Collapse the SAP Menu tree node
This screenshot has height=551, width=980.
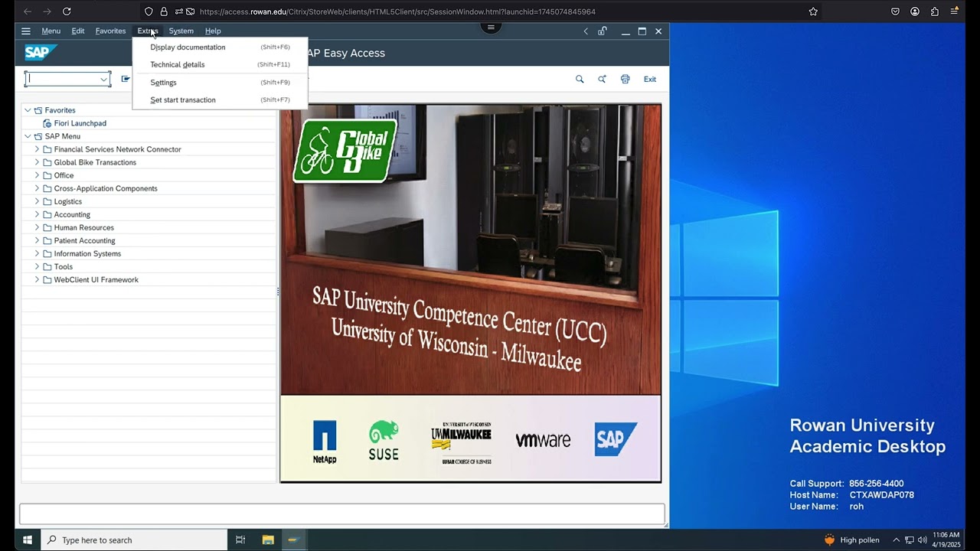[28, 136]
